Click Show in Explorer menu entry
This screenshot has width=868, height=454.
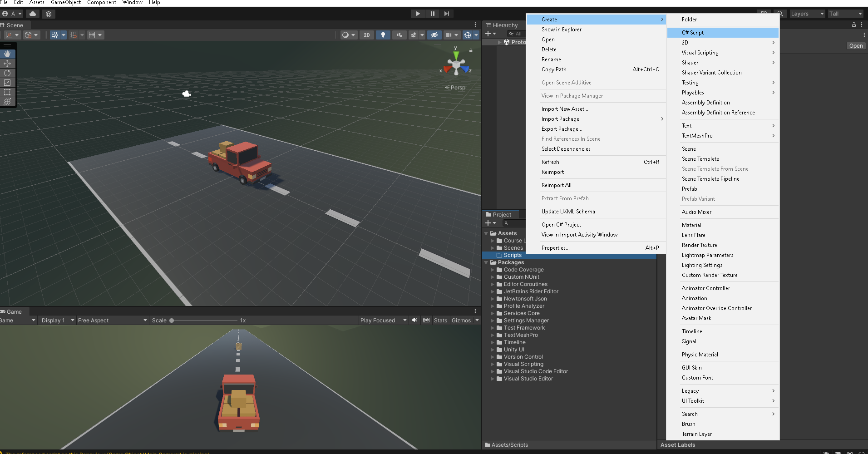[x=561, y=30]
